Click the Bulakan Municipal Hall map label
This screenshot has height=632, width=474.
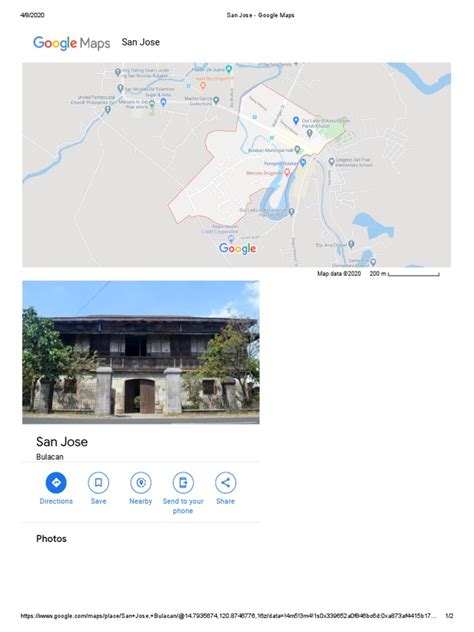[x=270, y=150]
